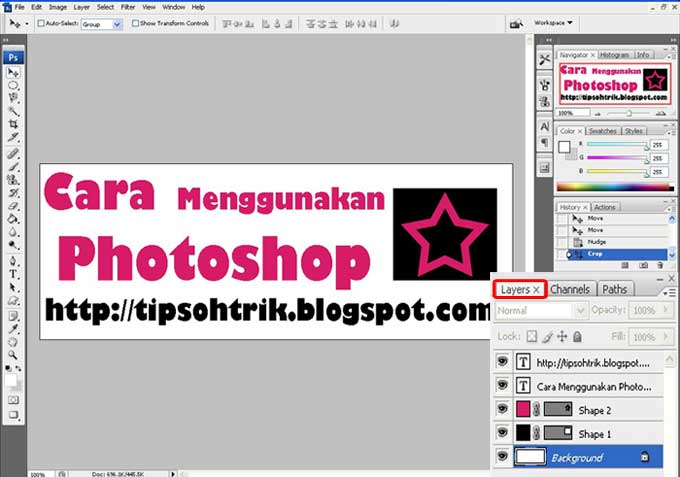Select the Elliptical Marquee tool

click(13, 85)
